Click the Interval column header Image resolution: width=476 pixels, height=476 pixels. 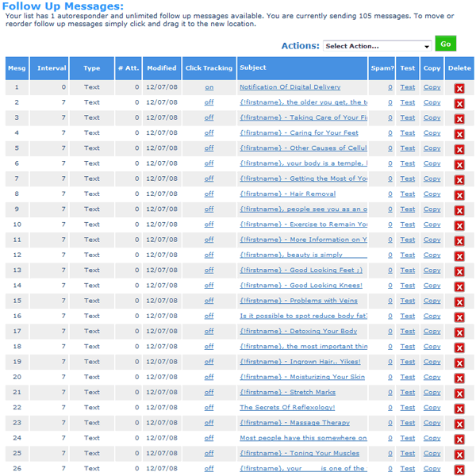52,68
